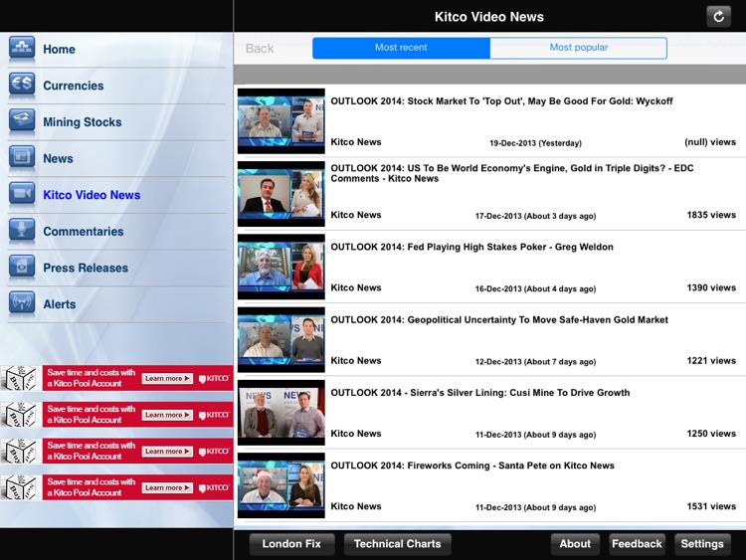Play the Sierra's Silver Lining video thumbnail
This screenshot has width=746, height=560.
pos(281,412)
